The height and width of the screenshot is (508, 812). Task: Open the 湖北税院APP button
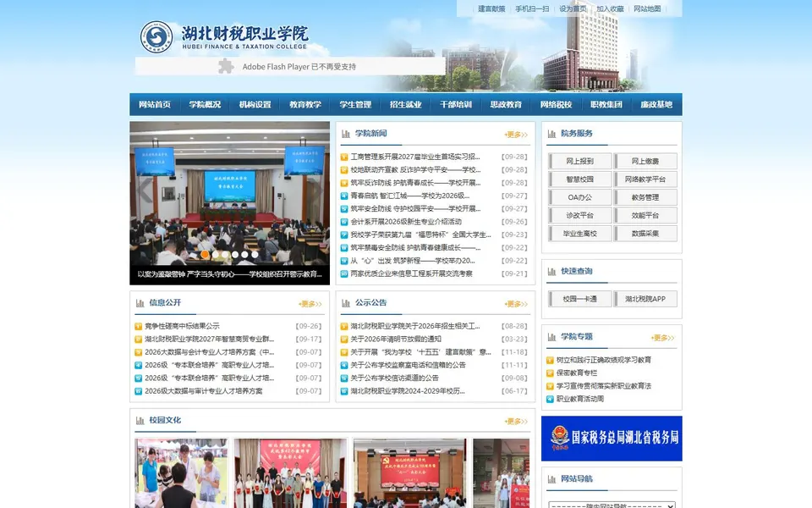[x=645, y=299]
